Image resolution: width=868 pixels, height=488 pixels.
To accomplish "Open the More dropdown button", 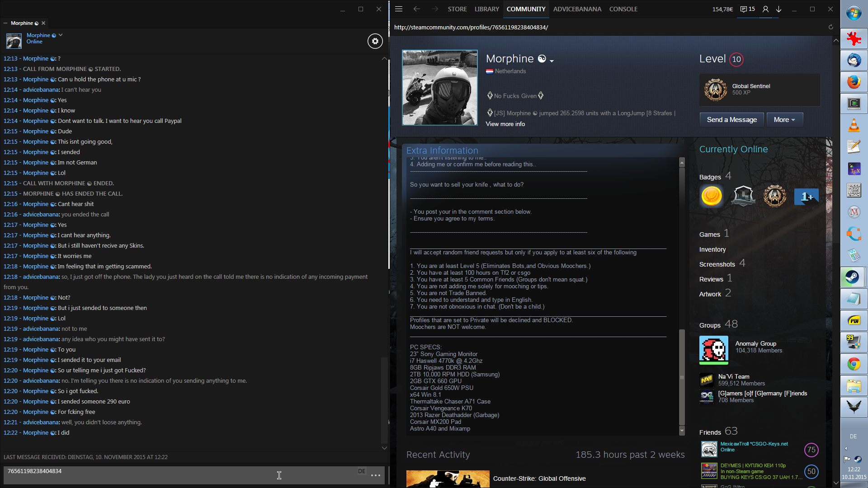I will (x=784, y=120).
